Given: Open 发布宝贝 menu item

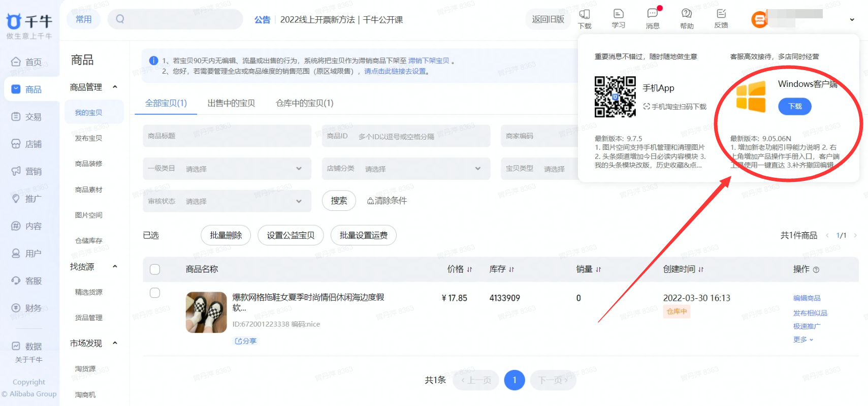Looking at the screenshot, I should click(89, 138).
